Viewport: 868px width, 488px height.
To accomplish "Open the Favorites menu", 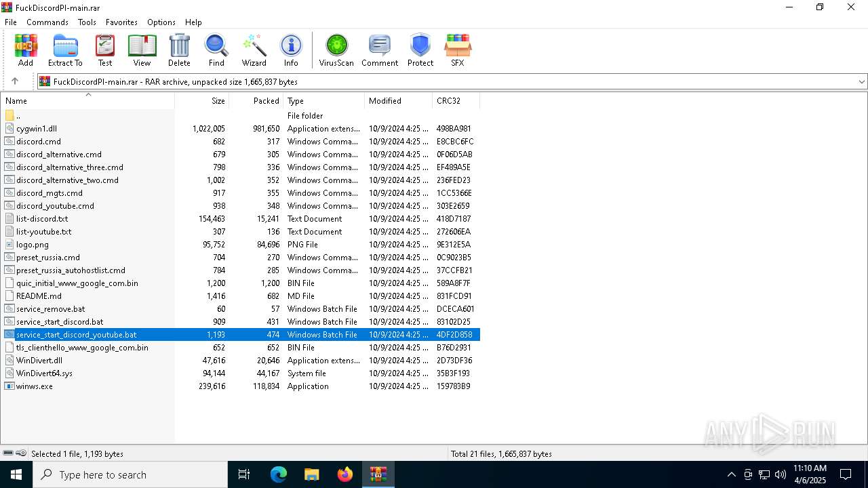I will 121,22.
